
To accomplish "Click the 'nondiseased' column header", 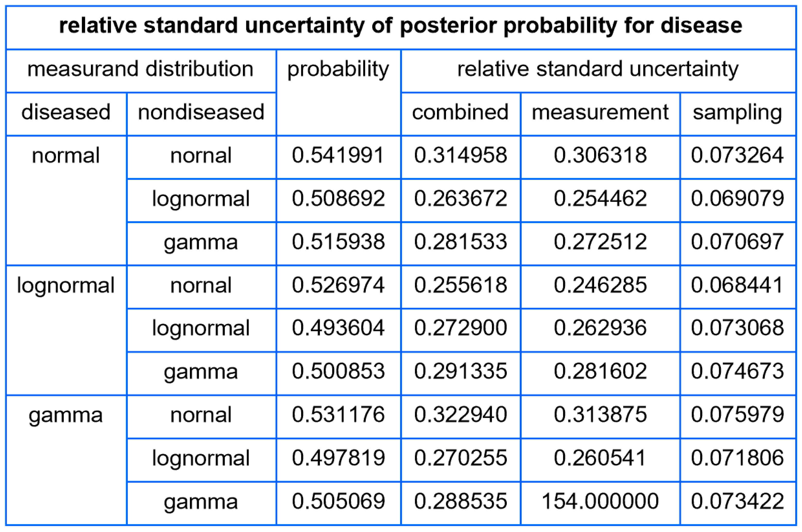I will coord(201,112).
